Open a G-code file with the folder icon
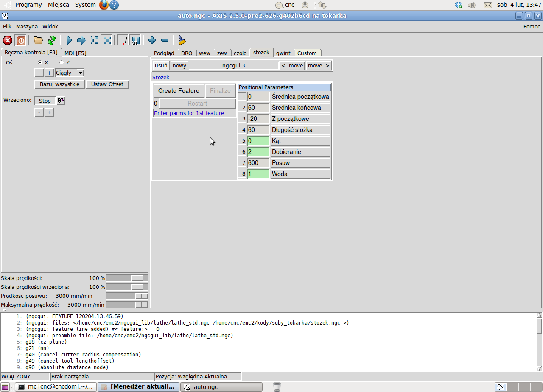 click(x=38, y=40)
